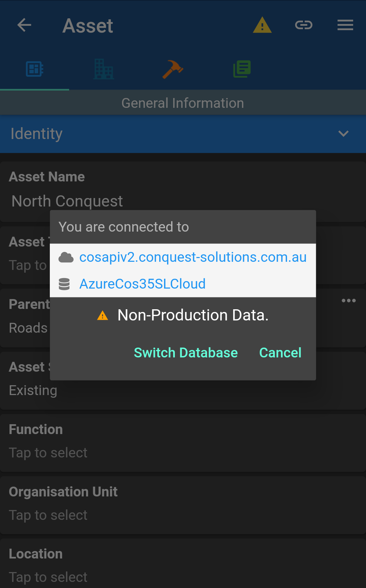366x588 pixels.
Task: Tap to select Function
Action: pyautogui.click(x=183, y=442)
